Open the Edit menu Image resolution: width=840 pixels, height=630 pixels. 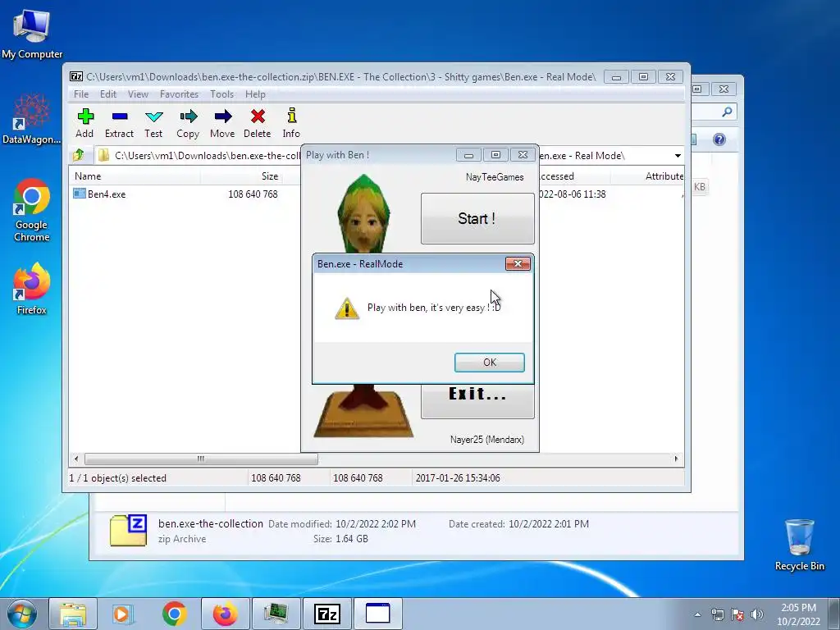pyautogui.click(x=108, y=94)
